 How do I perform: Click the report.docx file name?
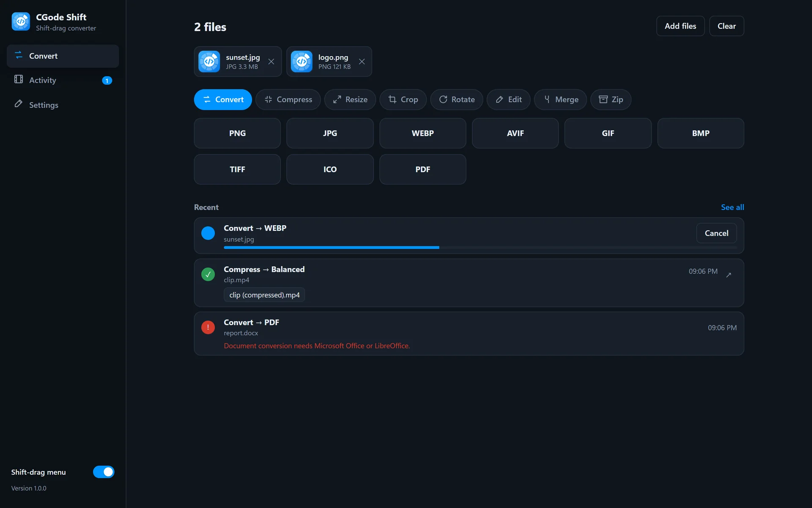pyautogui.click(x=241, y=333)
